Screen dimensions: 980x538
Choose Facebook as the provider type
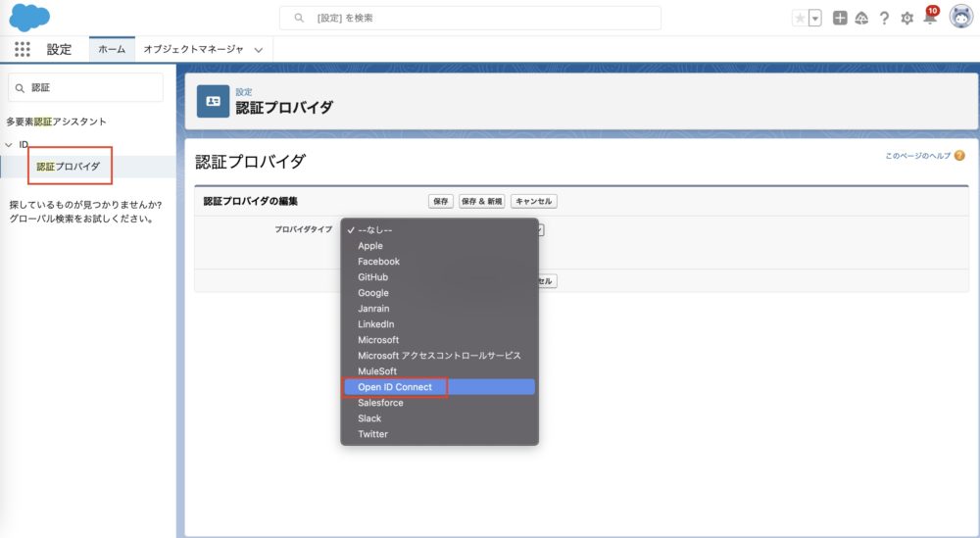[x=439, y=262]
